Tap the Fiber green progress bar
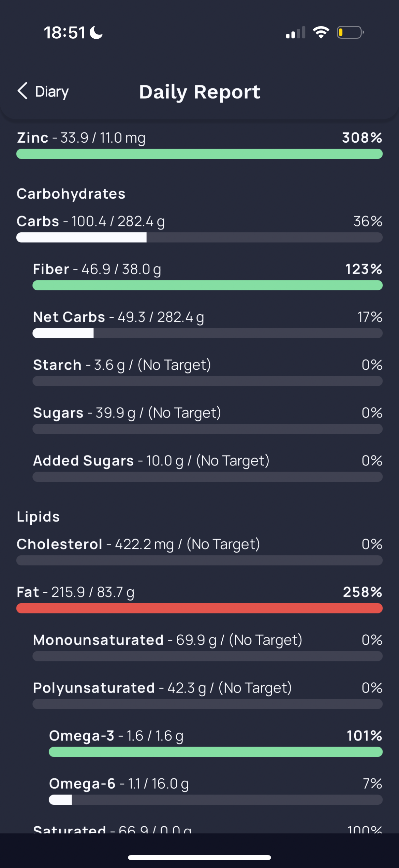 (207, 285)
